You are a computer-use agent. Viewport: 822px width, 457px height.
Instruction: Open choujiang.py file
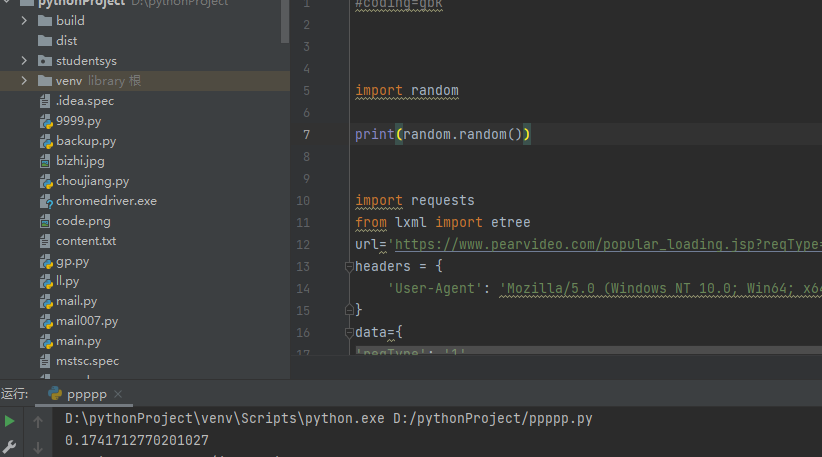92,181
